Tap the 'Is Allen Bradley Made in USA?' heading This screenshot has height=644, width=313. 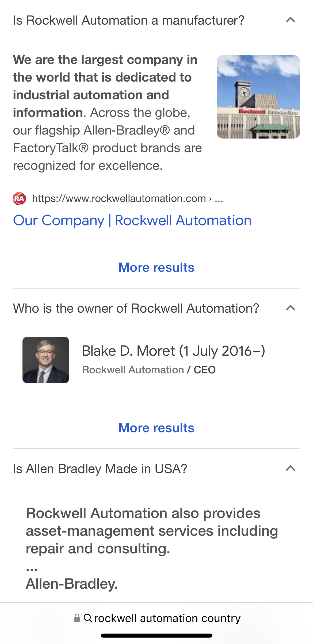click(100, 469)
